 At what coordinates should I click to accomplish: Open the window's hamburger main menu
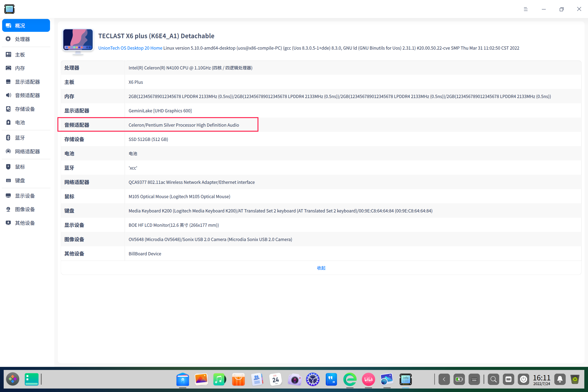click(x=526, y=9)
